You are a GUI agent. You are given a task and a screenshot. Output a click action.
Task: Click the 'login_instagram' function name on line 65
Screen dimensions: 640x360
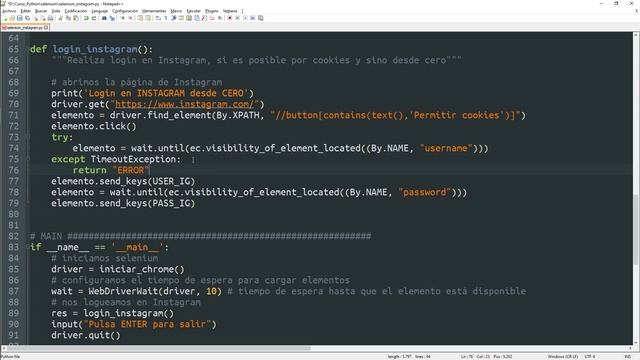click(95, 49)
